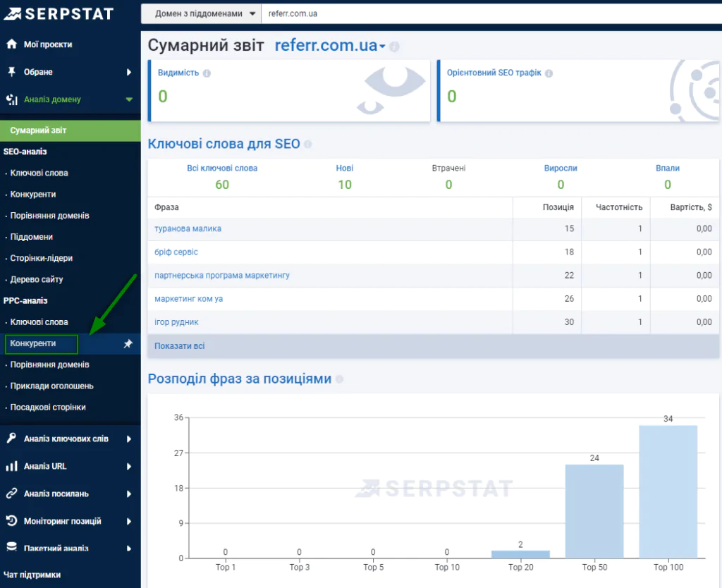
Task: Open Чат підтримки
Action: [32, 575]
